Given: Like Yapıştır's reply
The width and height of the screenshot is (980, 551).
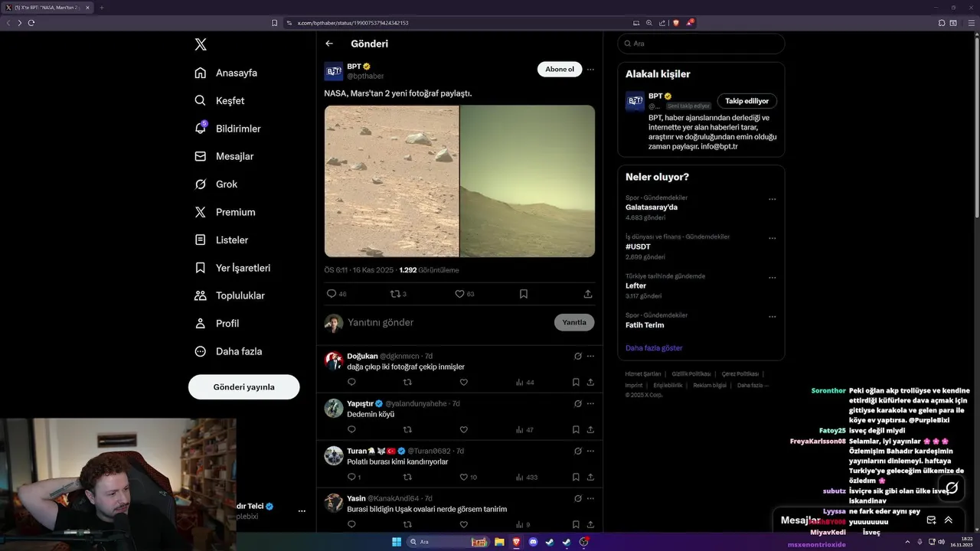Looking at the screenshot, I should [x=463, y=429].
